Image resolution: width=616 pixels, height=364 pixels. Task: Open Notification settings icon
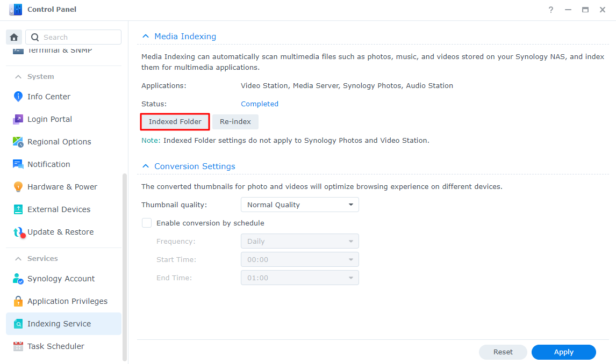pyautogui.click(x=18, y=164)
